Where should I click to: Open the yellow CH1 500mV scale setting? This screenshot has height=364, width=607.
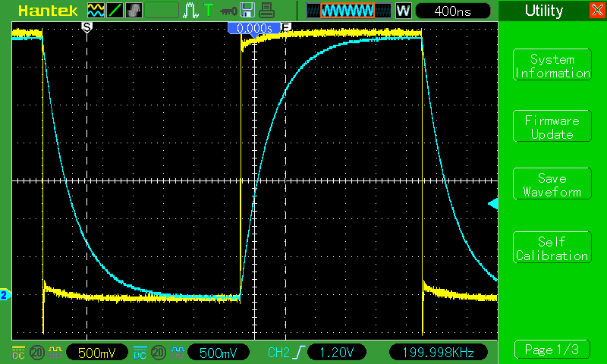point(97,353)
